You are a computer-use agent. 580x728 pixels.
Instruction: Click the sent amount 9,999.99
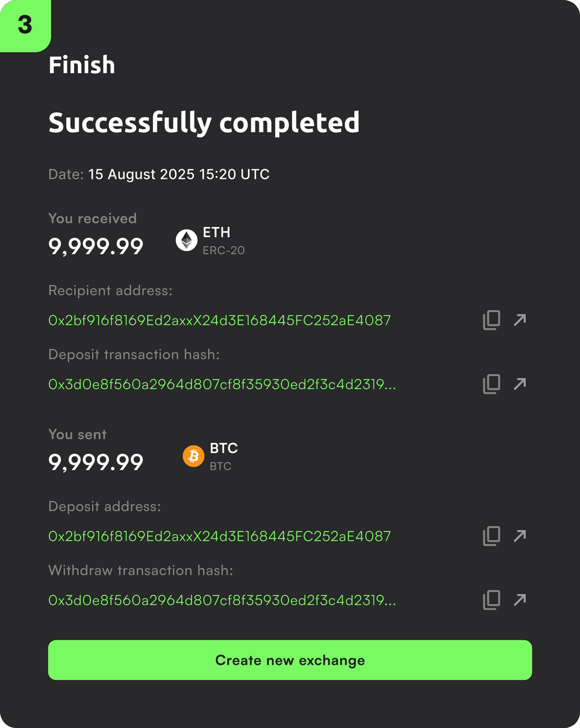click(96, 462)
